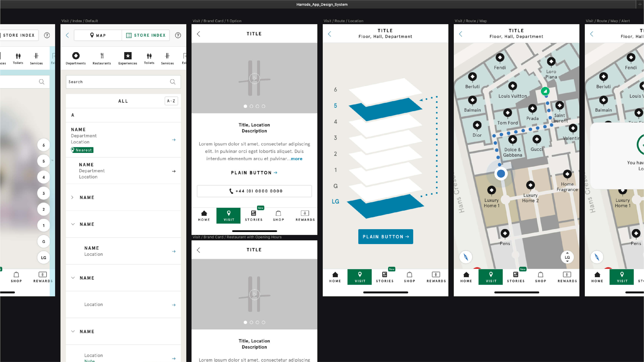The height and width of the screenshot is (362, 644).
Task: Switch to the Map tab
Action: (x=98, y=35)
